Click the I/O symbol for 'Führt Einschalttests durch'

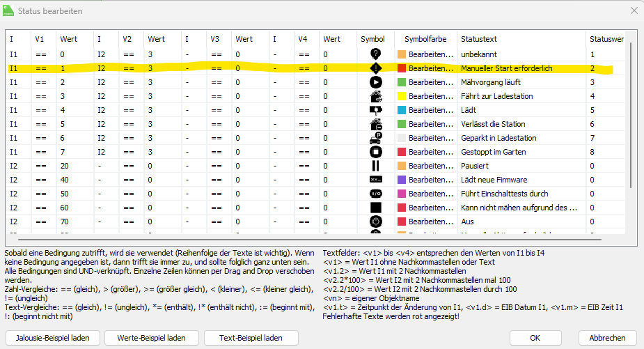click(375, 194)
